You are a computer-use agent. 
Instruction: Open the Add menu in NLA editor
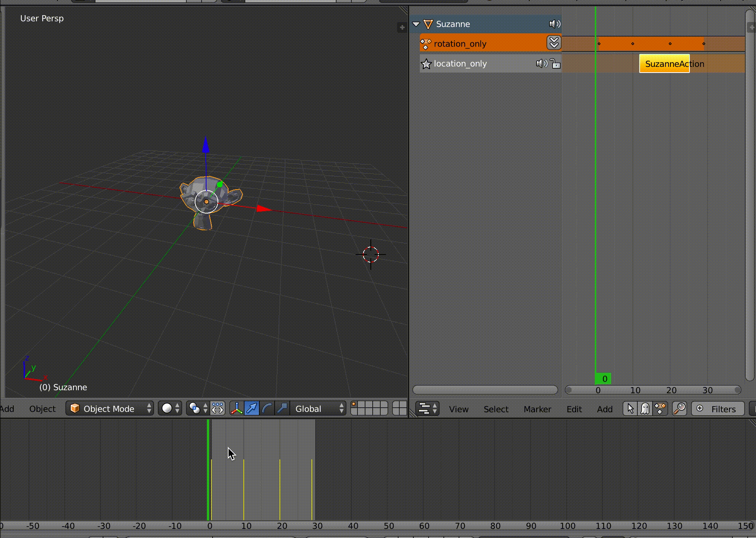click(605, 409)
